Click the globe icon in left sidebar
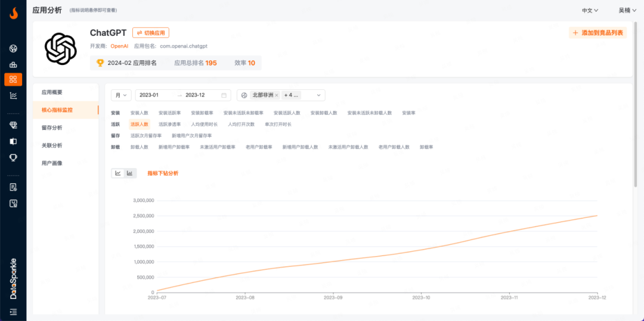Image resolution: width=644 pixels, height=321 pixels. click(13, 49)
